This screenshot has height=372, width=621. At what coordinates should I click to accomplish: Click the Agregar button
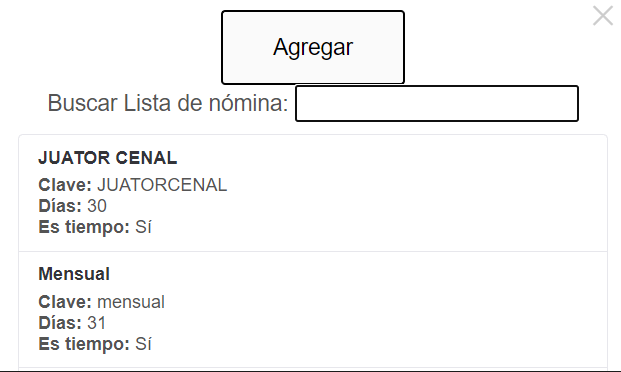click(313, 48)
